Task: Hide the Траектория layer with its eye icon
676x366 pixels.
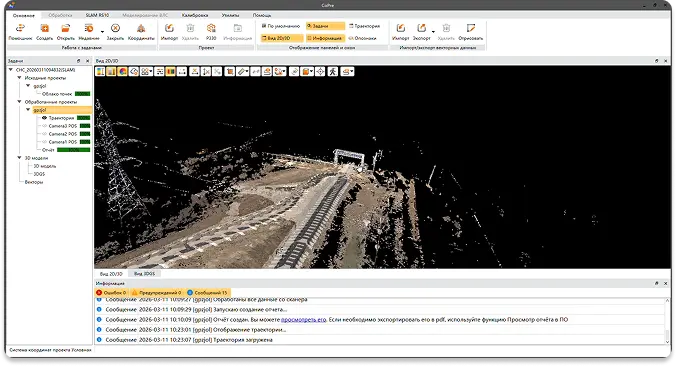Action: coord(44,118)
